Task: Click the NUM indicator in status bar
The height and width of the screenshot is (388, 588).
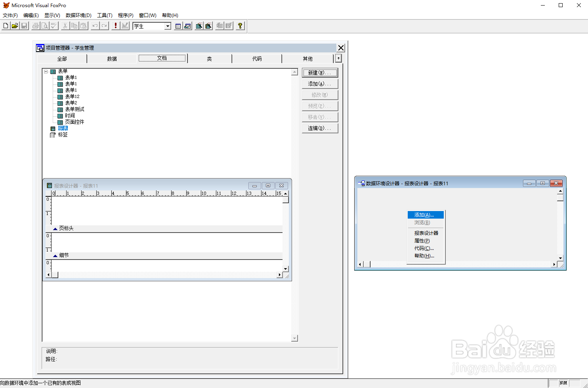Action: coord(563,383)
